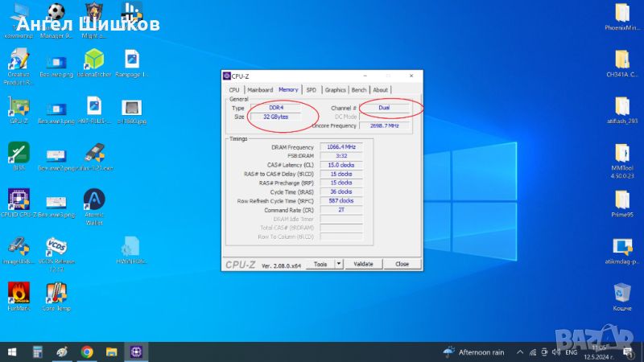Open the Prime95 folder on desktop
This screenshot has height=362, width=644.
point(621,202)
